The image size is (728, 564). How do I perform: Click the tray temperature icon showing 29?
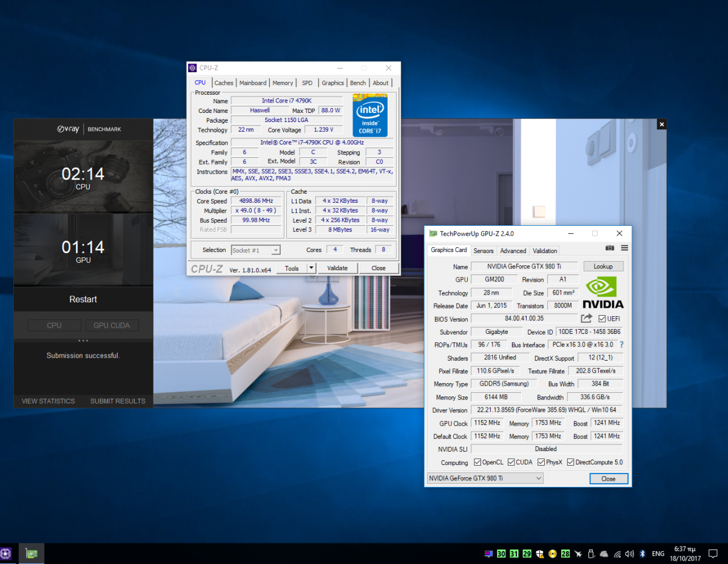point(527,554)
